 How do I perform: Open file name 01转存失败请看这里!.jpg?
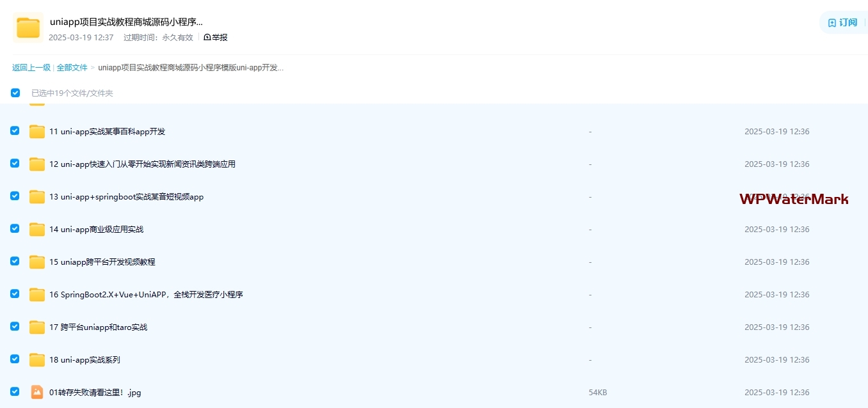[95, 393]
